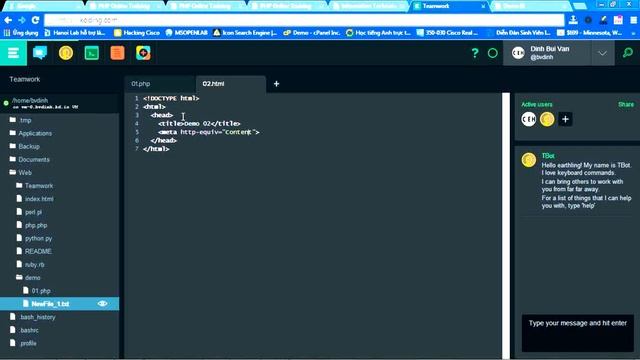640x360 pixels.
Task: Click the TBot name in chat
Action: (x=548, y=156)
